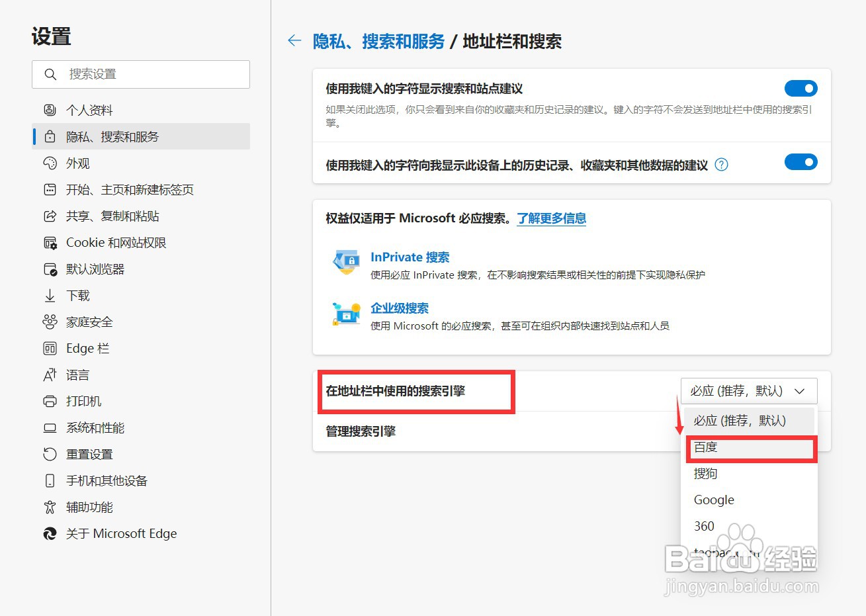Select the 打印机 printer settings icon
This screenshot has height=616, width=866.
click(x=50, y=401)
